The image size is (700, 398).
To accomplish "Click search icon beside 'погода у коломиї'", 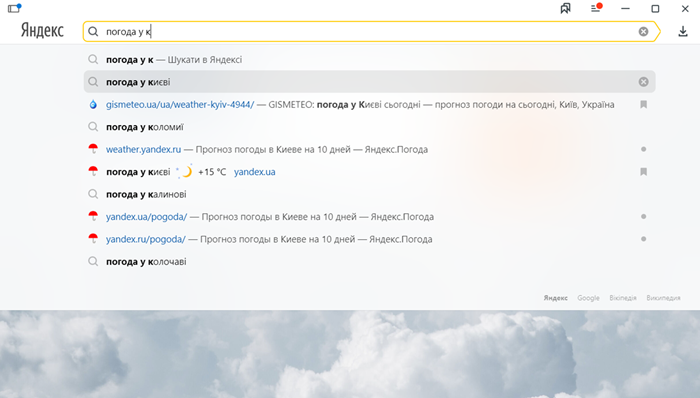I will (93, 127).
